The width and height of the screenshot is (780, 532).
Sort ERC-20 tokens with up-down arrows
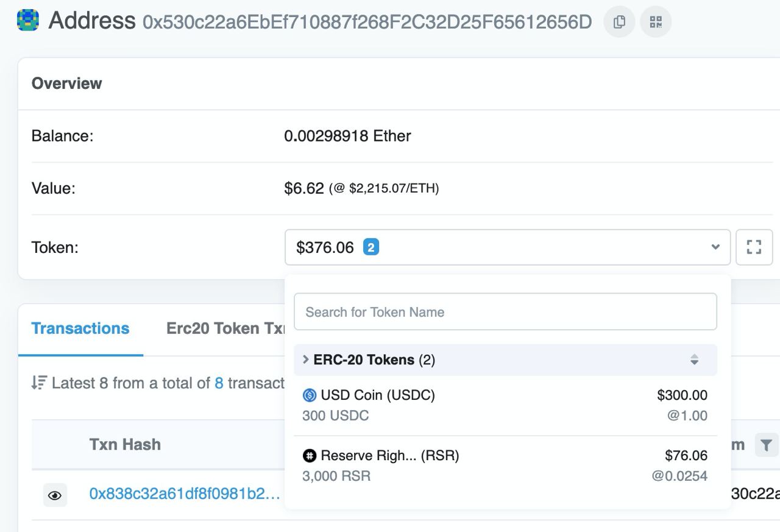(x=694, y=360)
